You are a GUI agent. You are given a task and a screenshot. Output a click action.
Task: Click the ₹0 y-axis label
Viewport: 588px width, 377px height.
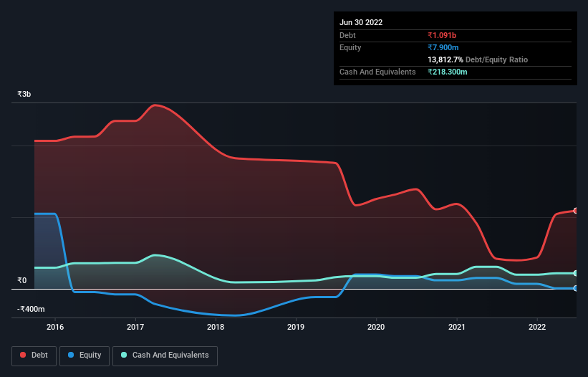pos(21,280)
